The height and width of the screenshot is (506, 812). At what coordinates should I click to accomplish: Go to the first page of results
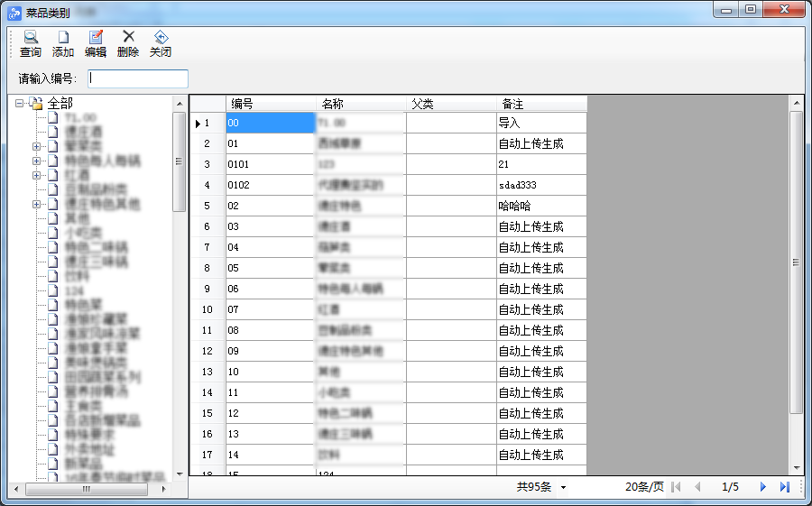click(x=676, y=487)
